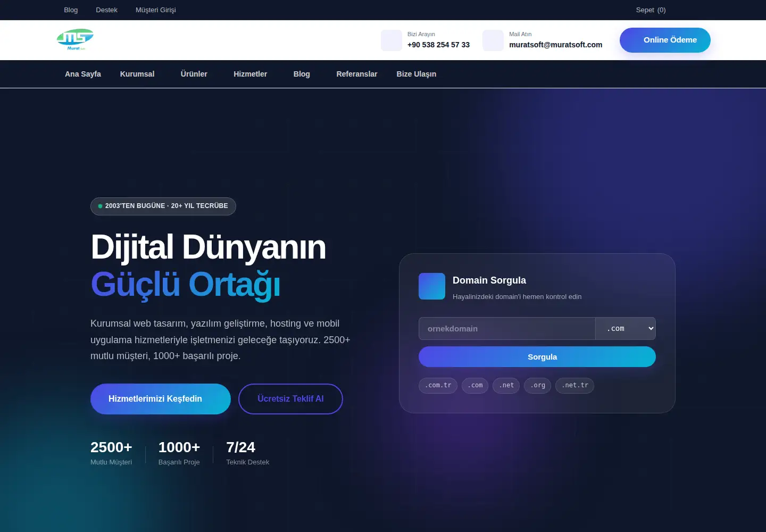Open Blog in main navigation bar
The width and height of the screenshot is (766, 532).
click(302, 74)
